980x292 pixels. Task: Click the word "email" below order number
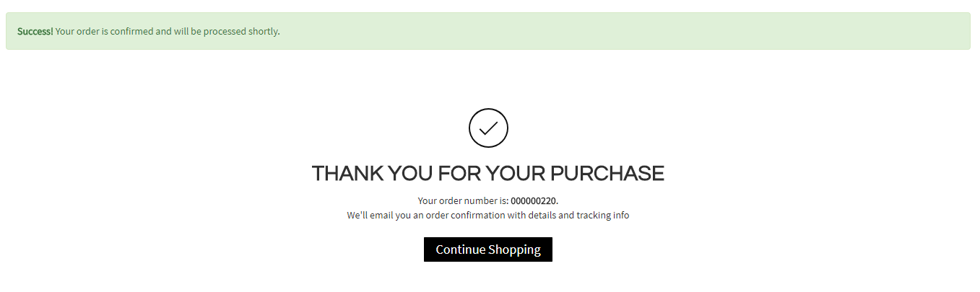[382, 215]
